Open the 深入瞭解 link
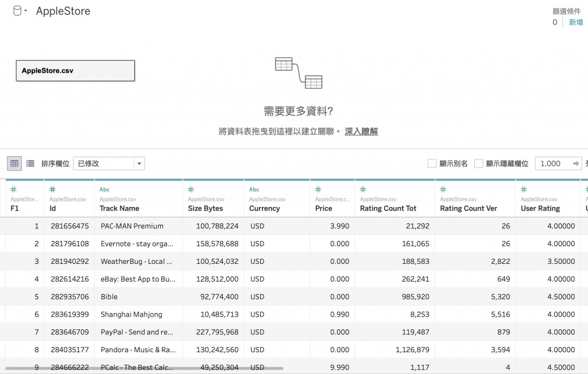 tap(361, 131)
